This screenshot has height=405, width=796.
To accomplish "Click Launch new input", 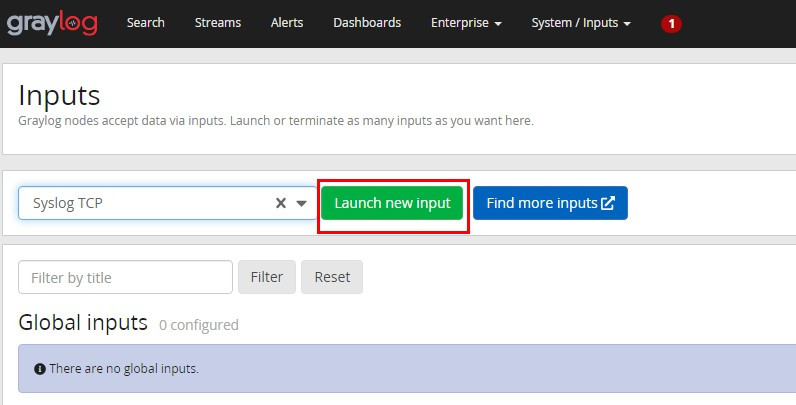I will coord(392,203).
